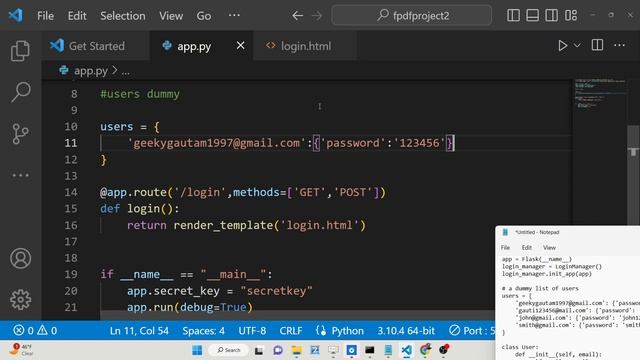The width and height of the screenshot is (640, 360).
Task: Click the "secretkey" string on line 20
Action: click(276, 291)
